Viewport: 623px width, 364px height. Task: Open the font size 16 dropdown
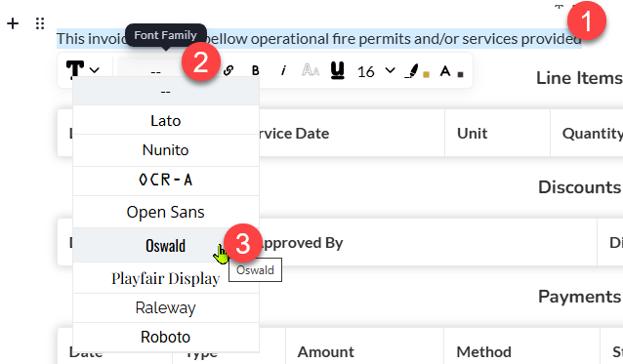(376, 71)
